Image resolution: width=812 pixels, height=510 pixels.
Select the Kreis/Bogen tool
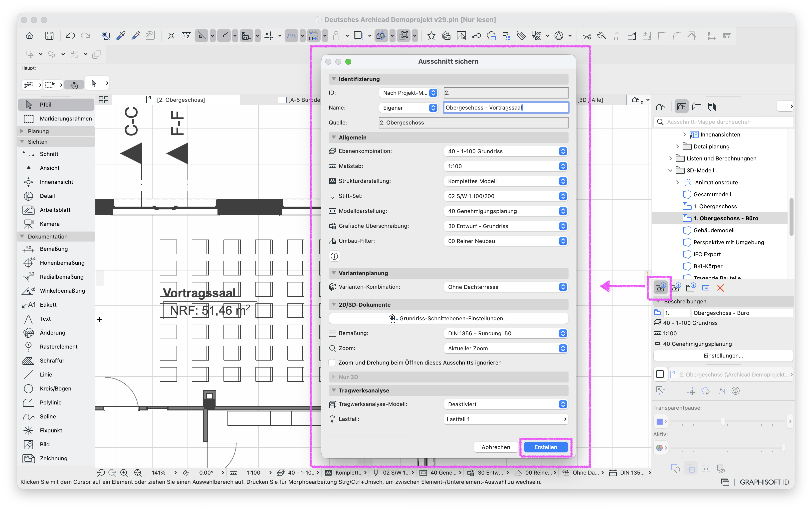[56, 388]
